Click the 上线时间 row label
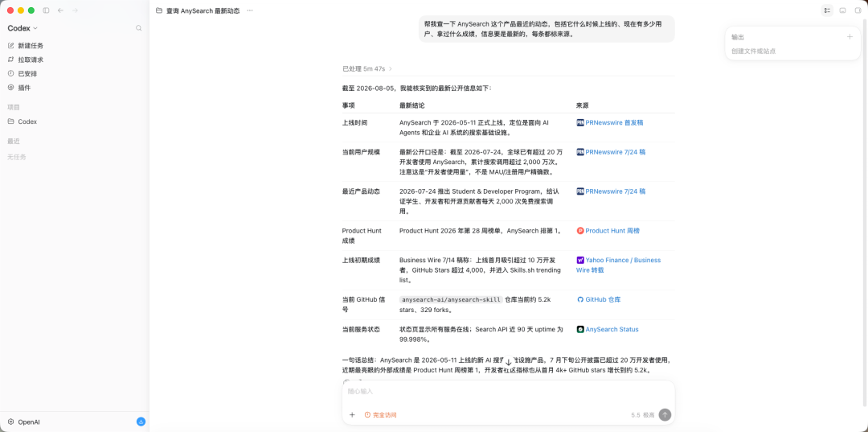This screenshot has width=868, height=432. [x=354, y=122]
